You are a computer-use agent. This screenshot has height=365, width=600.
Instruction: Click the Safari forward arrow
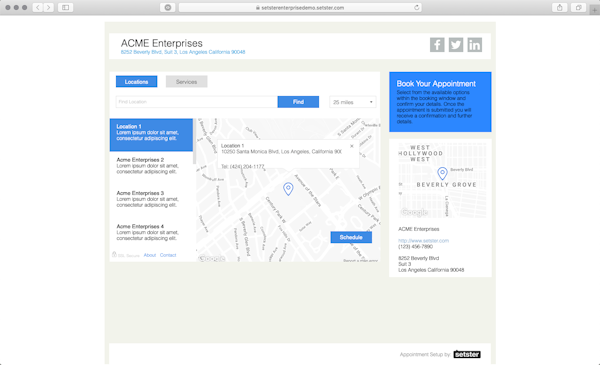pyautogui.click(x=48, y=7)
